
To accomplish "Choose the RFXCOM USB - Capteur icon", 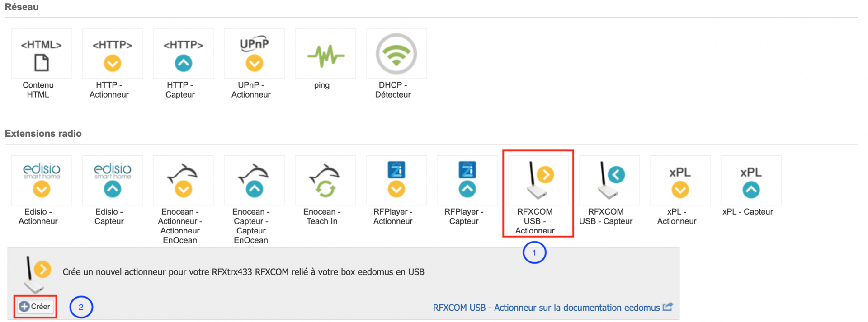I will tap(609, 181).
